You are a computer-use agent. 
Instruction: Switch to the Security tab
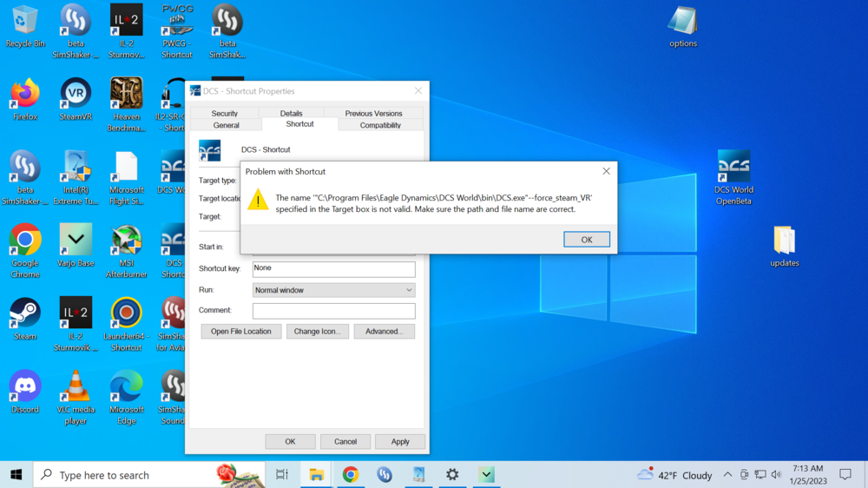[x=224, y=113]
